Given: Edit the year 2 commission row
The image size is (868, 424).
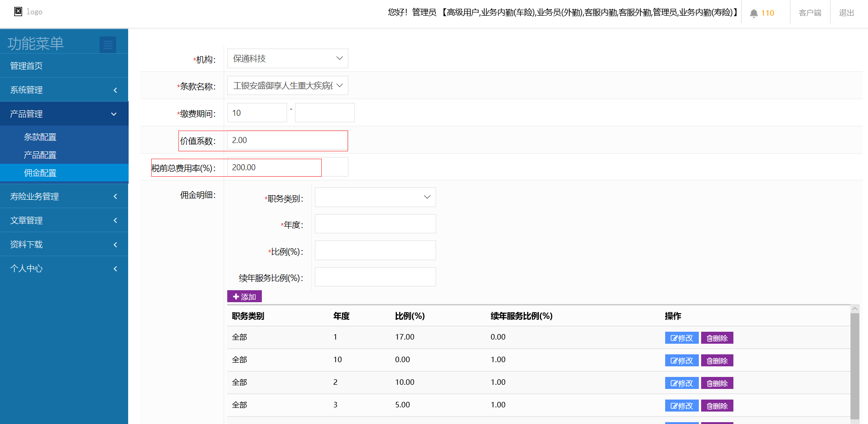Looking at the screenshot, I should click(x=681, y=383).
